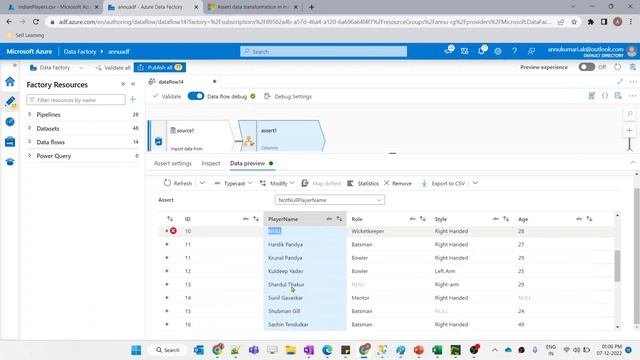Expand the Pipelines tree node
This screenshot has width=640, height=360.
pyautogui.click(x=29, y=114)
